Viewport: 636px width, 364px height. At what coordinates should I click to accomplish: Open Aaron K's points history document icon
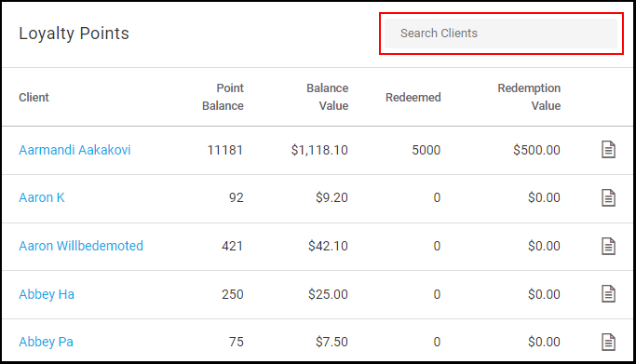[x=608, y=197]
